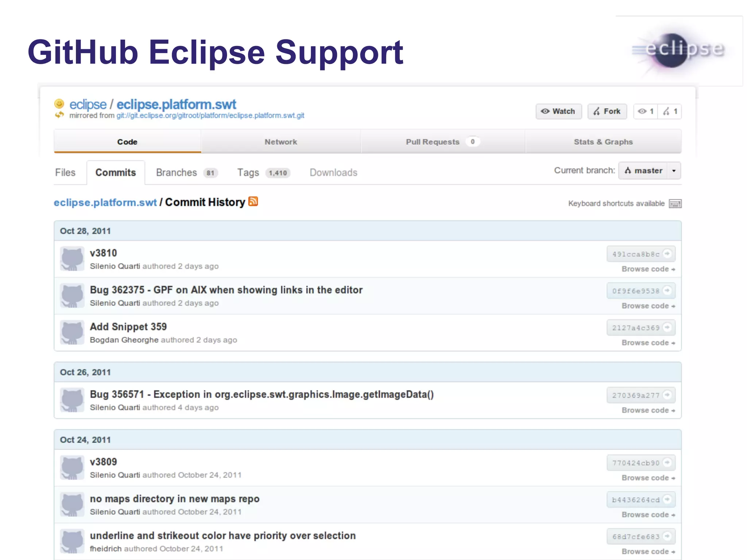This screenshot has height=560, width=747.
Task: Click the Branches count badge 81
Action: 210,173
